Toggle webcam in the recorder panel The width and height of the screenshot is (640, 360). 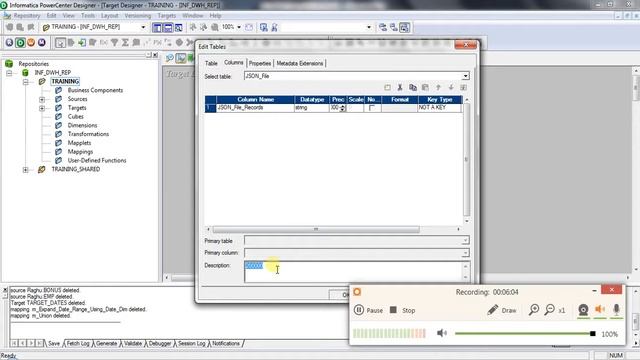pos(583,310)
